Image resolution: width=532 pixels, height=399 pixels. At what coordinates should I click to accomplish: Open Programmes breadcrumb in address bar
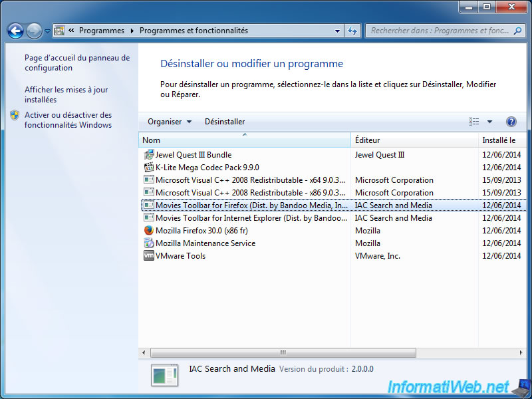coord(102,31)
